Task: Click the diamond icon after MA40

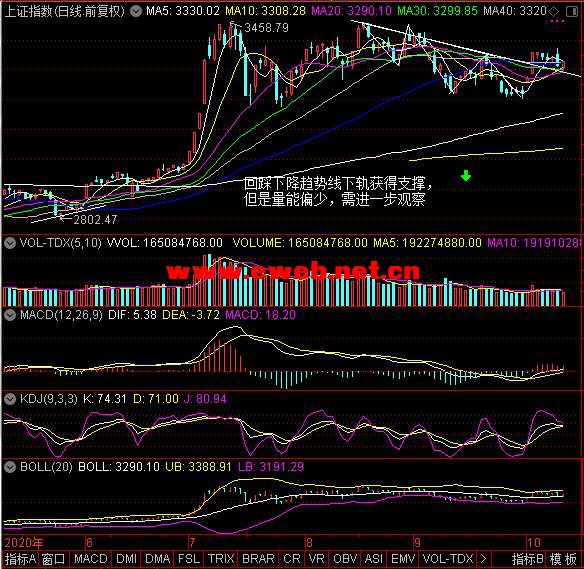Action: [x=554, y=12]
